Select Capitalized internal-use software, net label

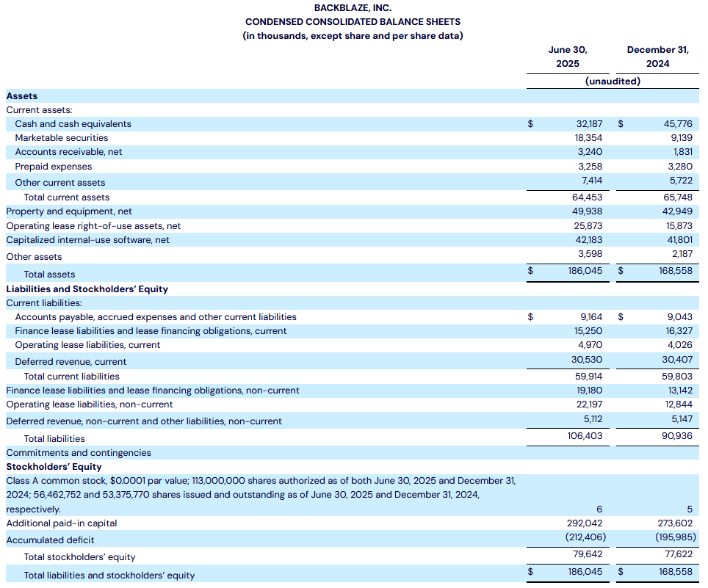87,240
